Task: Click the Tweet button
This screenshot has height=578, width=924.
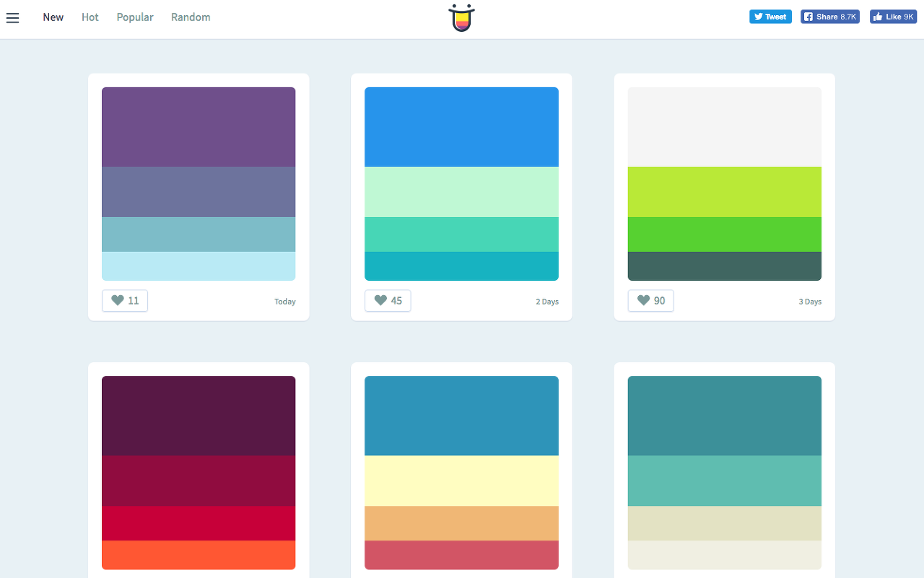Action: click(770, 17)
